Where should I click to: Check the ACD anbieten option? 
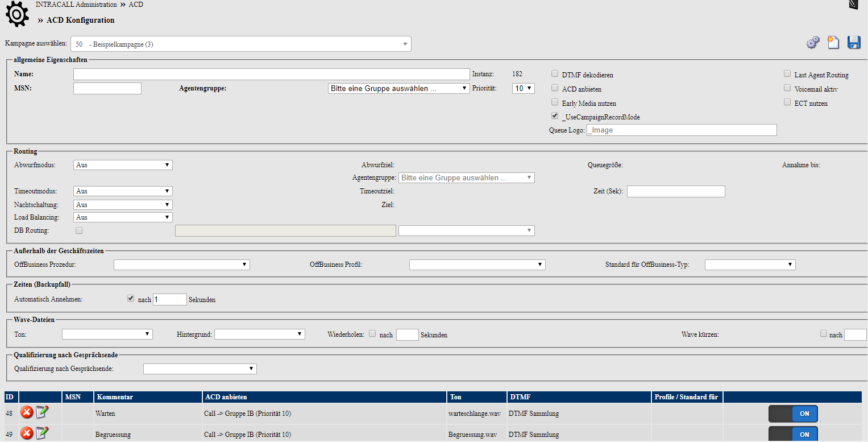click(x=555, y=88)
